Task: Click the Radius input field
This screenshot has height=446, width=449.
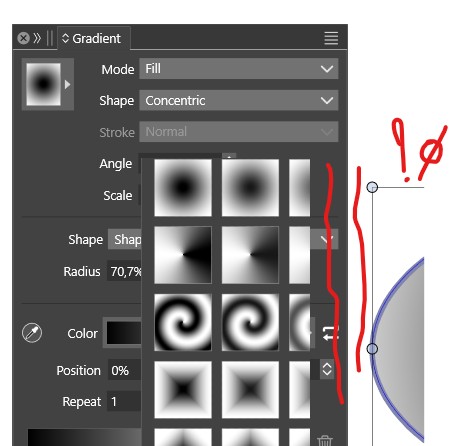Action: tap(125, 271)
